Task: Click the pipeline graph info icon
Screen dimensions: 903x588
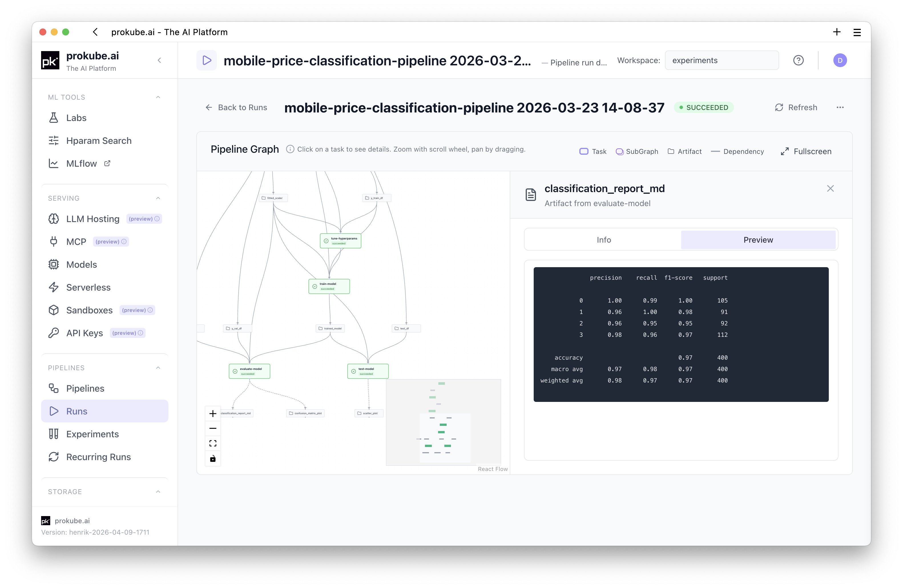Action: pos(290,149)
